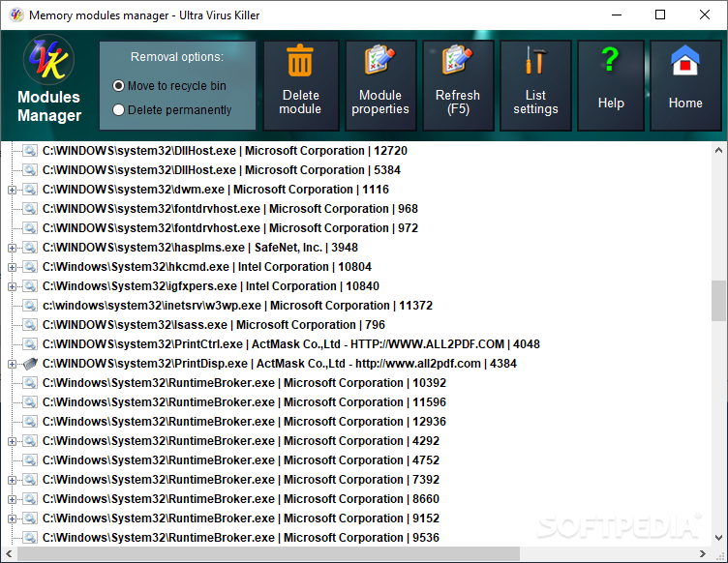Click icon beside DllHost.exe 12720 row
This screenshot has width=728, height=563.
click(x=30, y=151)
